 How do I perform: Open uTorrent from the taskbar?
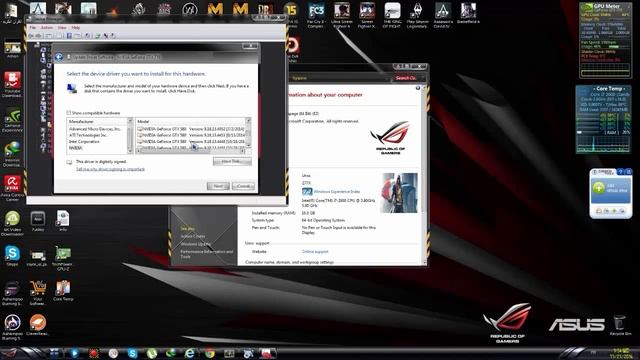pos(151,353)
